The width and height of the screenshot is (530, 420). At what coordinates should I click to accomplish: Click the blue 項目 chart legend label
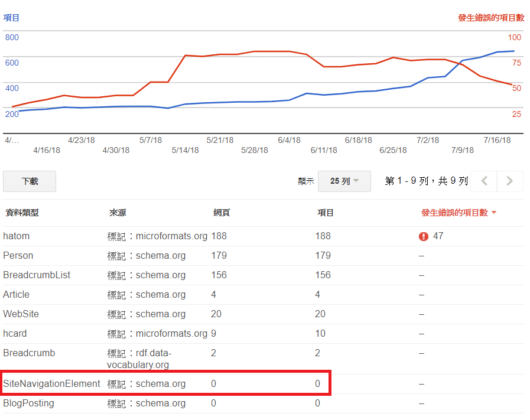click(x=11, y=18)
